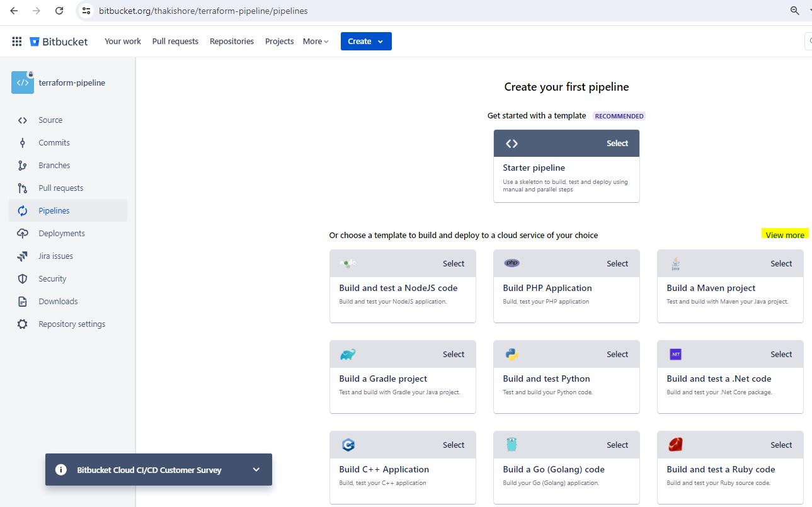812x507 pixels.
Task: Click the Repository settings gear icon
Action: click(x=23, y=324)
